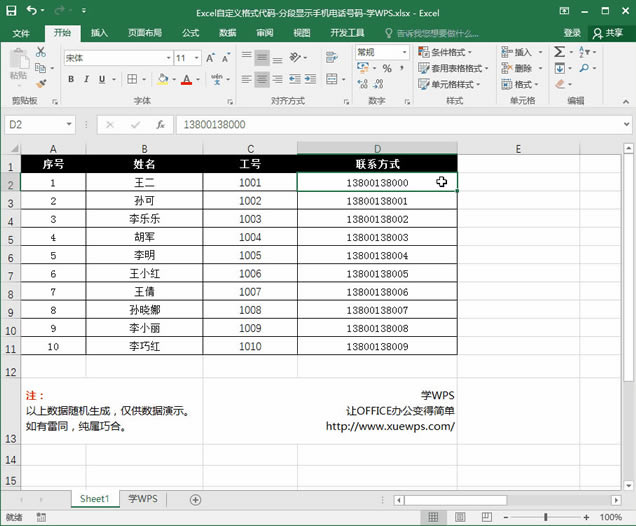Click the Save icon in quick access toolbar
636x526 pixels.
11,11
